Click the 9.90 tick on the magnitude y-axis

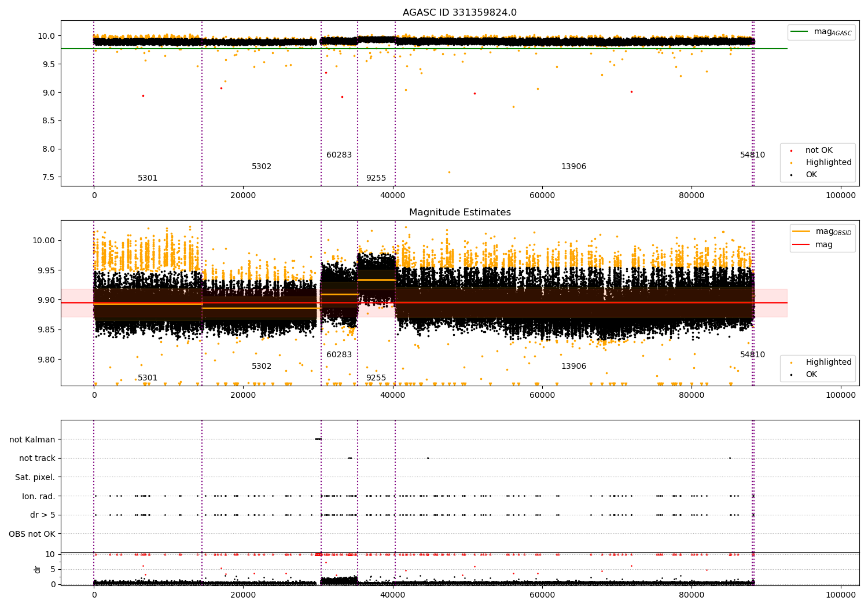pyautogui.click(x=46, y=300)
